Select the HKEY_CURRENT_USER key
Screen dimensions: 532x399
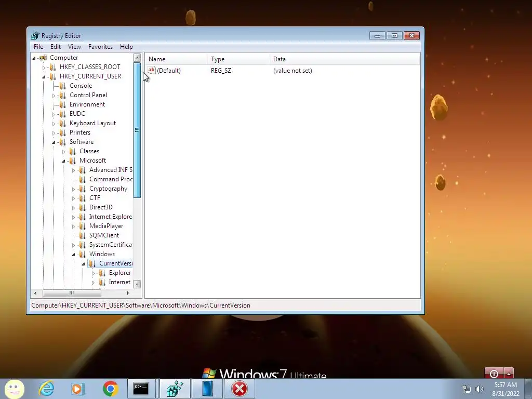point(90,76)
